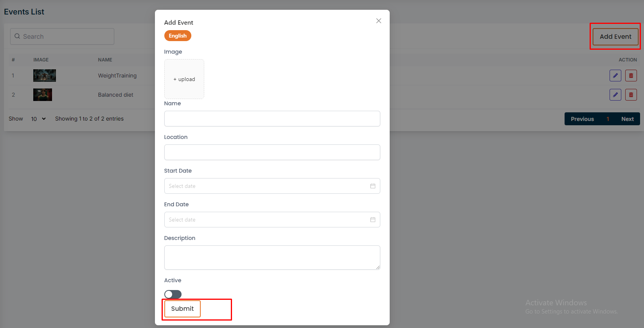The image size is (644, 328).
Task: Open the Start Date picker field
Action: coord(266,186)
